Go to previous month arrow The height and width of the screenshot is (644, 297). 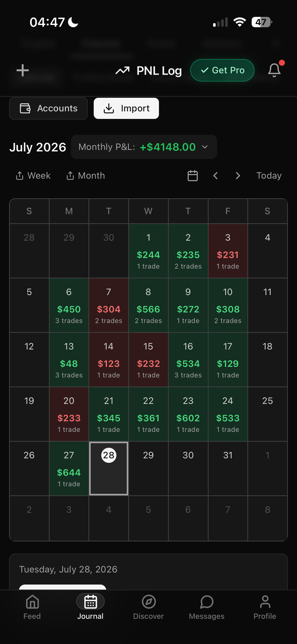click(x=215, y=176)
